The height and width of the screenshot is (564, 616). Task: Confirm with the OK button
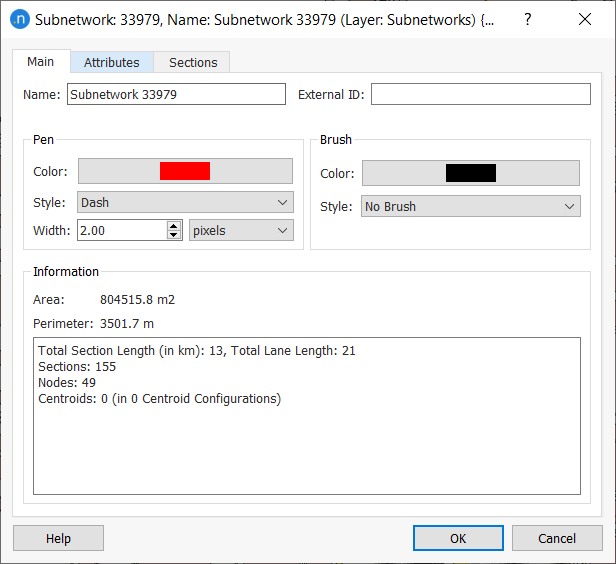point(458,538)
